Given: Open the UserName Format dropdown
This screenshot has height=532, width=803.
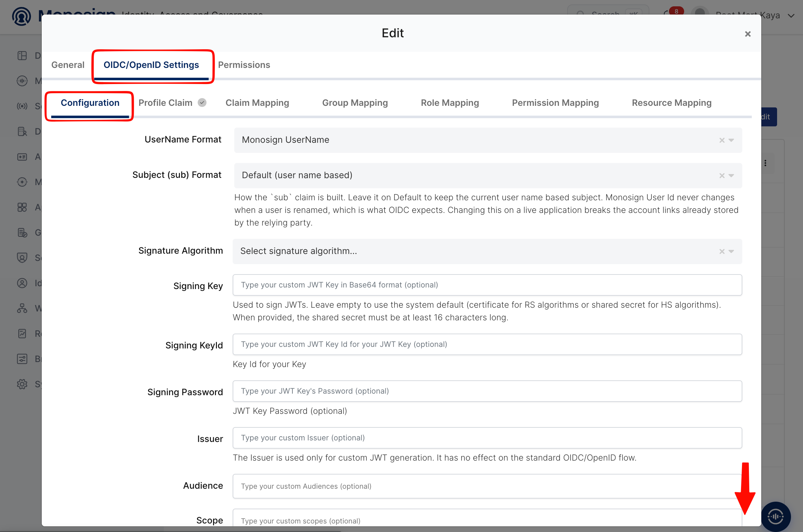Looking at the screenshot, I should pyautogui.click(x=487, y=140).
